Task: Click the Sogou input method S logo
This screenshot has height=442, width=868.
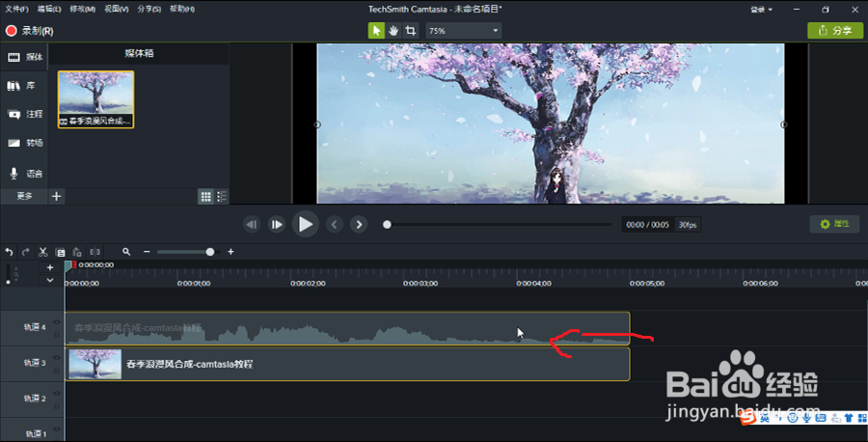Action: coord(747,418)
